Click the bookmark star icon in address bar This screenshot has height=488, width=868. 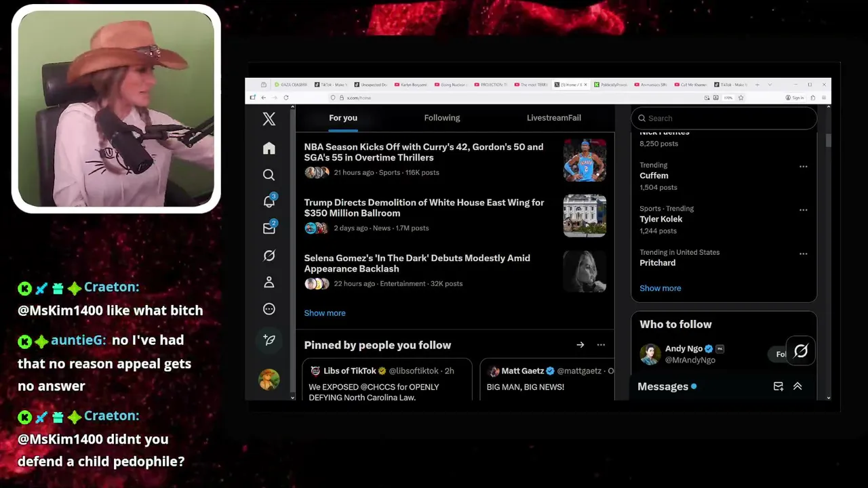click(x=741, y=98)
